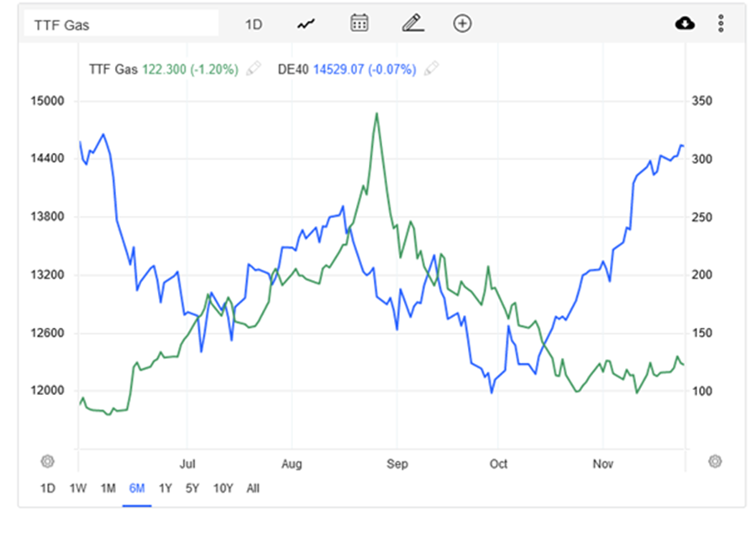Switch to the 5Y time range
The image size is (756, 538).
(193, 488)
